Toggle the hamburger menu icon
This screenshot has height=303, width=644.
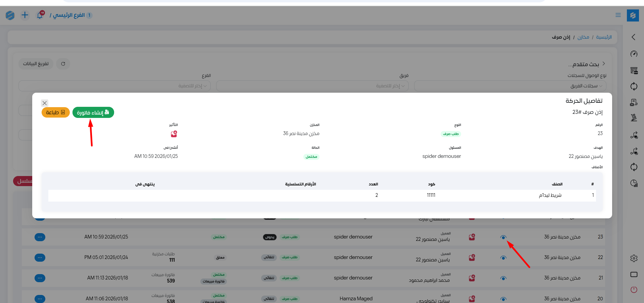tap(618, 15)
